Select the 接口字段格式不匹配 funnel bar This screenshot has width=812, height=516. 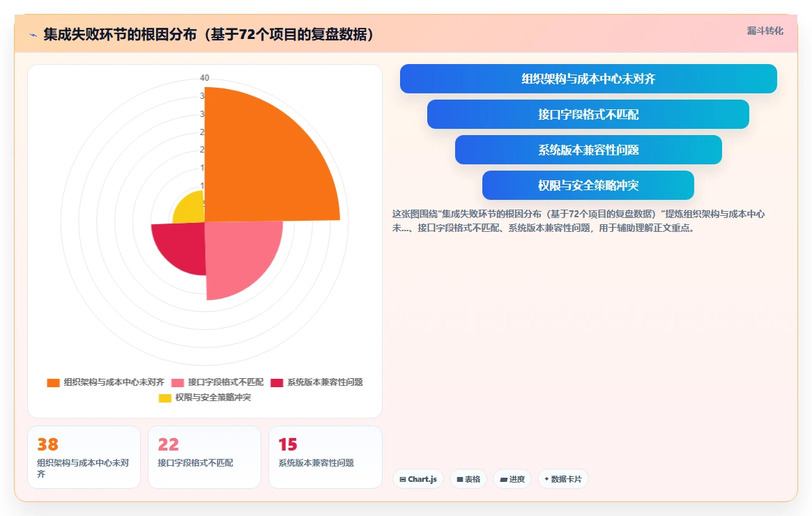pos(588,114)
